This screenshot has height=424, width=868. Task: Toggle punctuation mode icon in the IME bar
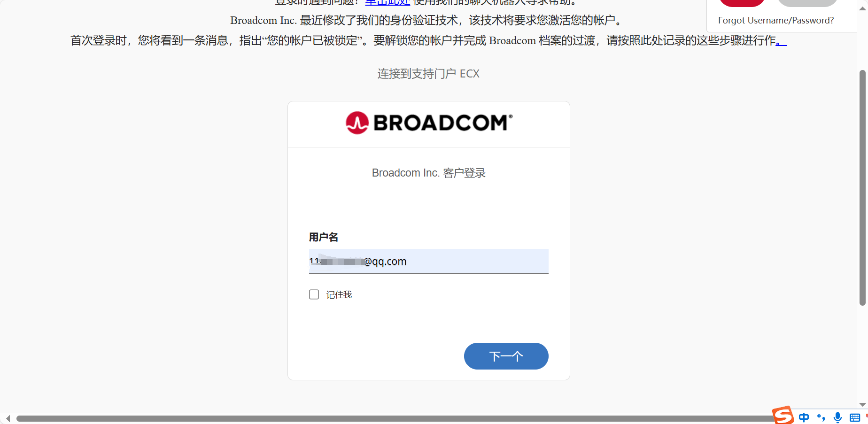pyautogui.click(x=821, y=417)
